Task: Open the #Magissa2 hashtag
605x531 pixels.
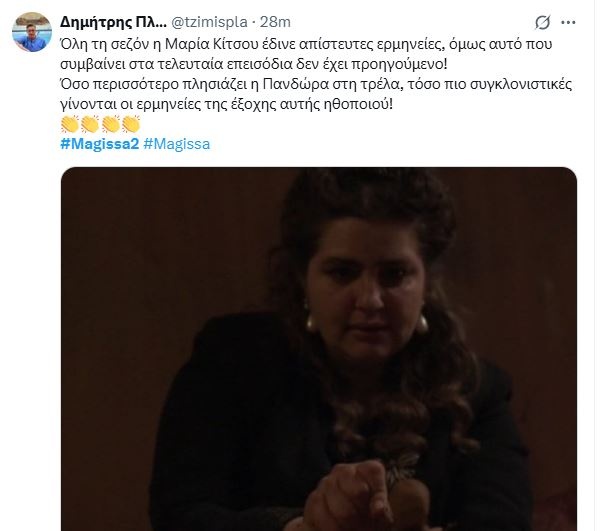Action: pos(100,144)
